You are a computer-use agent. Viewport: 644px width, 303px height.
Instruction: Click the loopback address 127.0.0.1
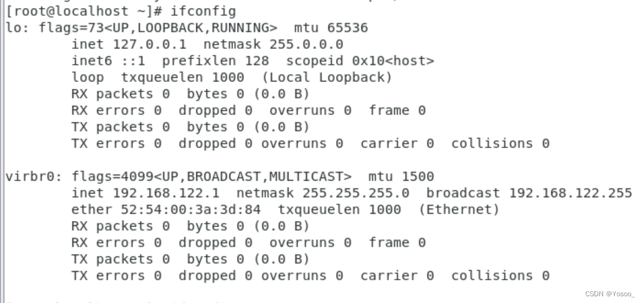pyautogui.click(x=149, y=44)
